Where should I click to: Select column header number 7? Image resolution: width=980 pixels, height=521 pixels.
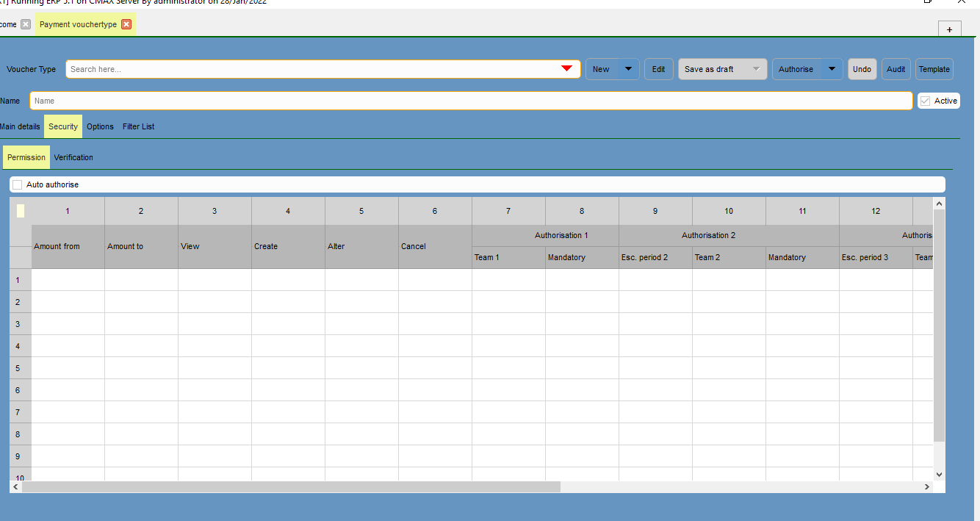(508, 211)
